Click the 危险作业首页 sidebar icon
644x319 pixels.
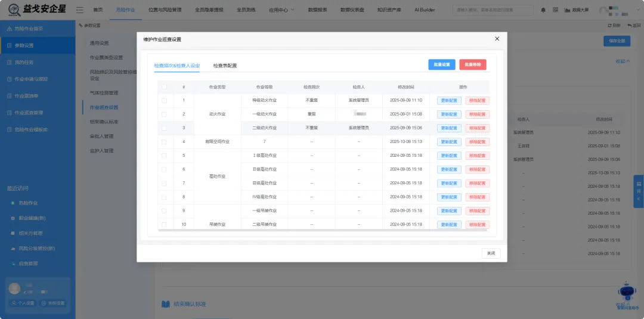click(9, 29)
